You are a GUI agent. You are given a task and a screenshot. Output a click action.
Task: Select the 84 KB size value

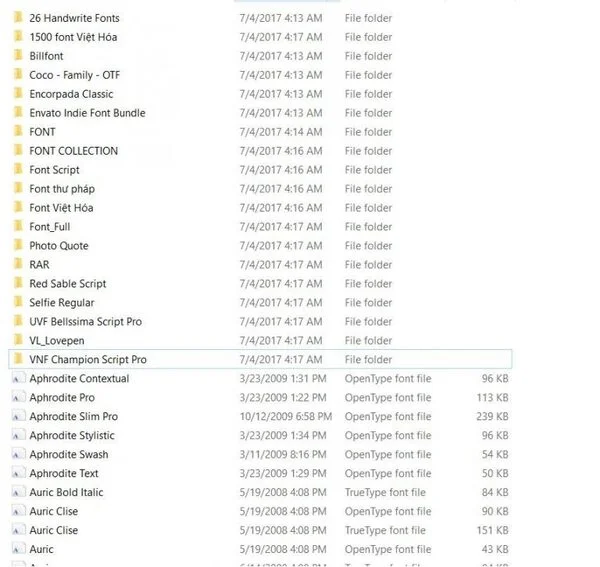[495, 492]
